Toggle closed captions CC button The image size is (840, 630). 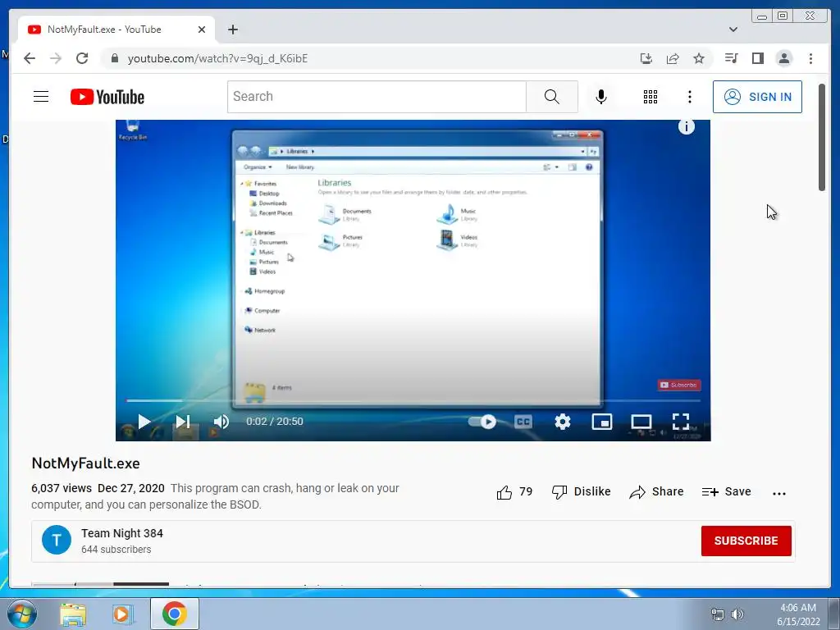coord(523,422)
